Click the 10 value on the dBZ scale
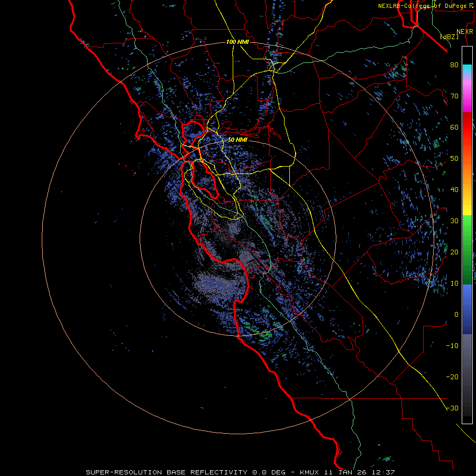The width and height of the screenshot is (476, 476). (454, 283)
